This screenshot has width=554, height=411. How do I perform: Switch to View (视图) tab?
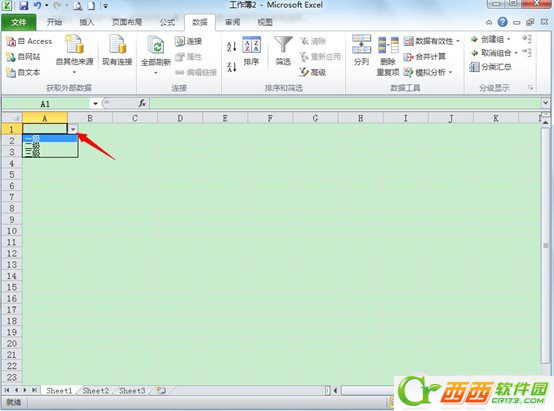click(265, 22)
